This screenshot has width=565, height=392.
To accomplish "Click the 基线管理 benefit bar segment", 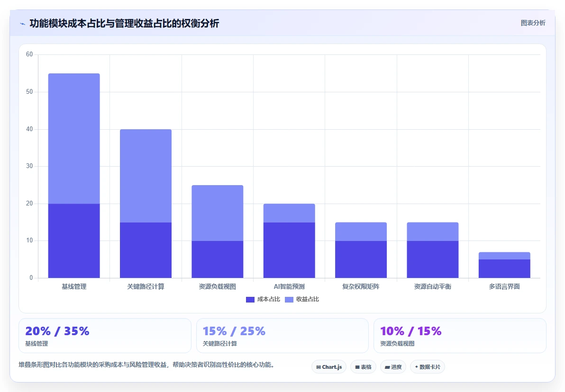I will (x=74, y=139).
